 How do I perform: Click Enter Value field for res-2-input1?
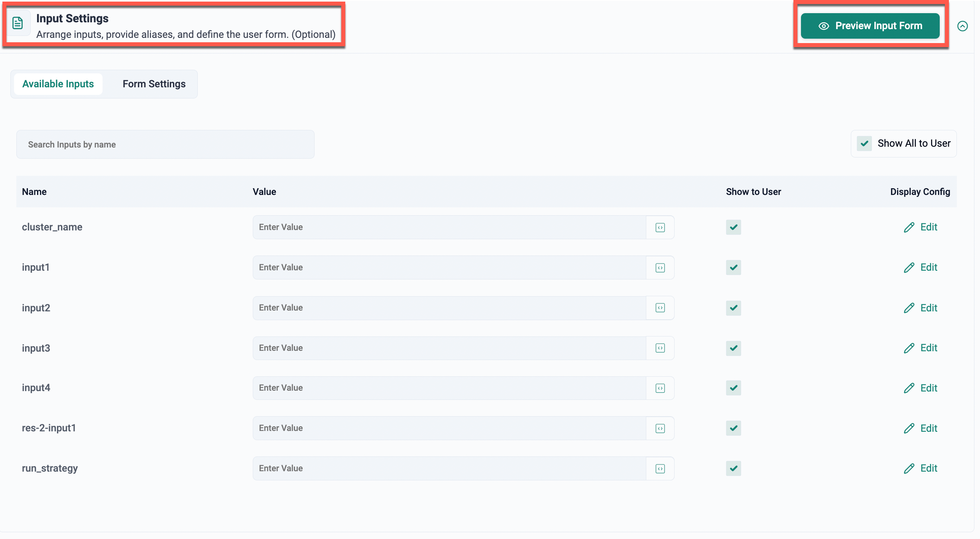tap(449, 428)
